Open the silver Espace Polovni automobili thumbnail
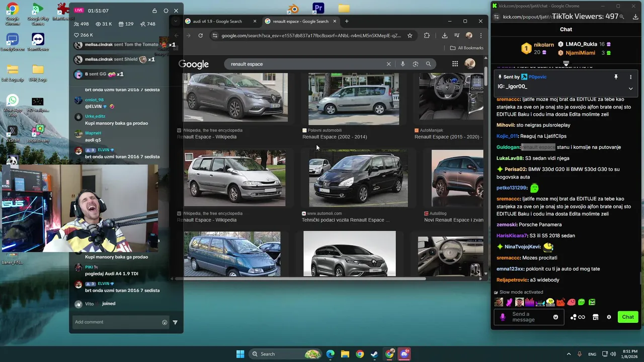Image resolution: width=644 pixels, height=362 pixels. [x=354, y=98]
